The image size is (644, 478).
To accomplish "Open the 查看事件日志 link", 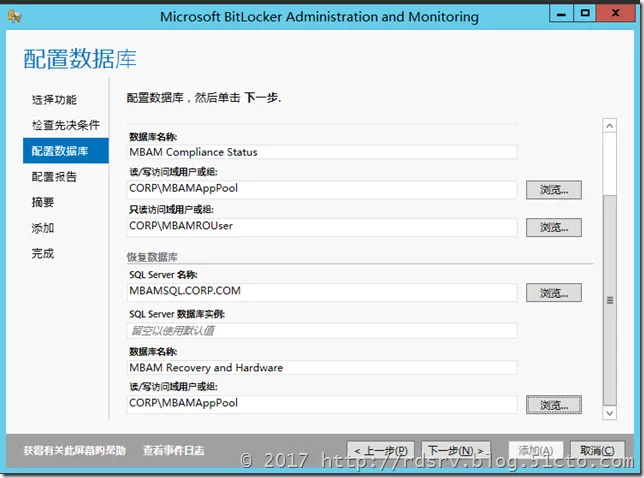I will [173, 450].
